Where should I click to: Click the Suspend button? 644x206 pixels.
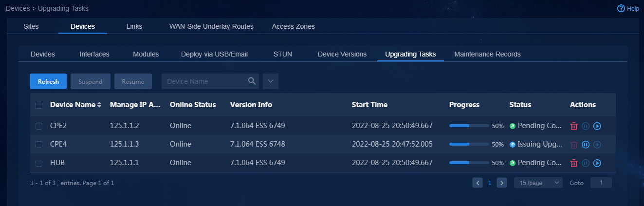point(91,81)
